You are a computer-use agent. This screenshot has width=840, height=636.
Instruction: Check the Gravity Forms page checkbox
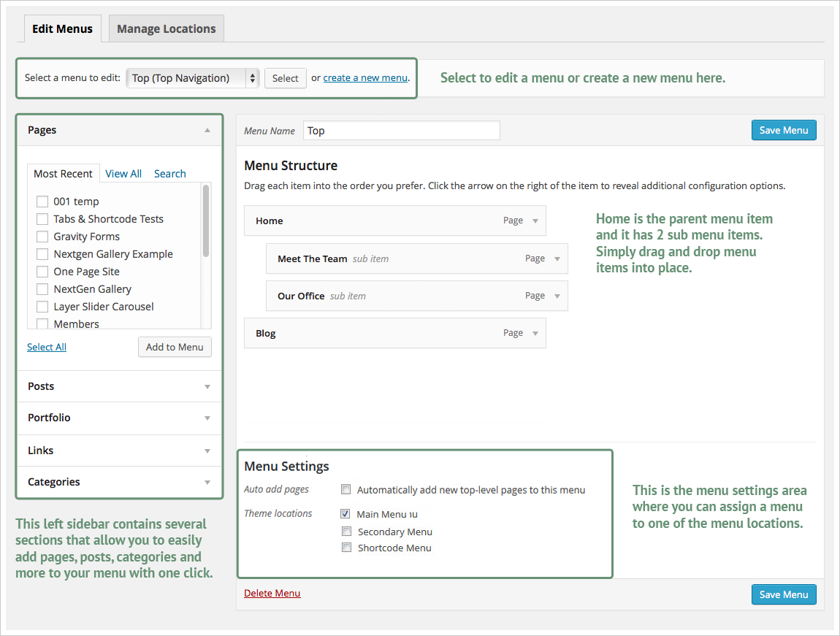[x=42, y=237]
